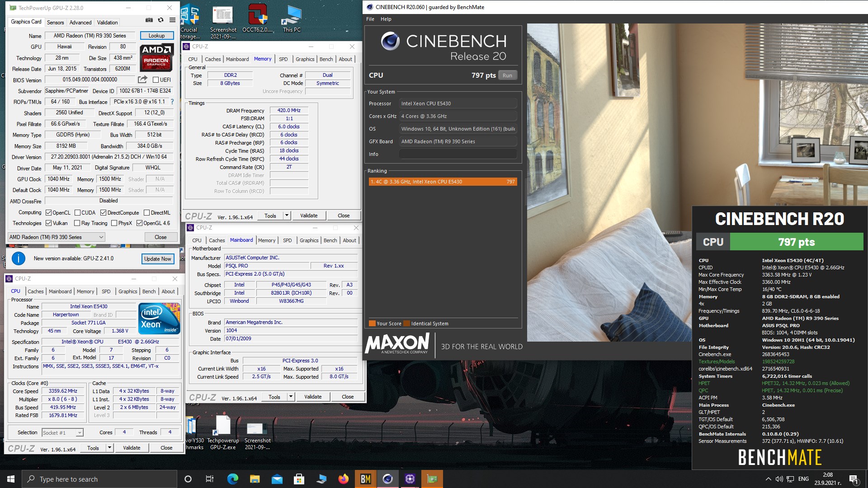Open the Crucial Storage desktop shortcut
The width and height of the screenshot is (868, 488).
190,21
